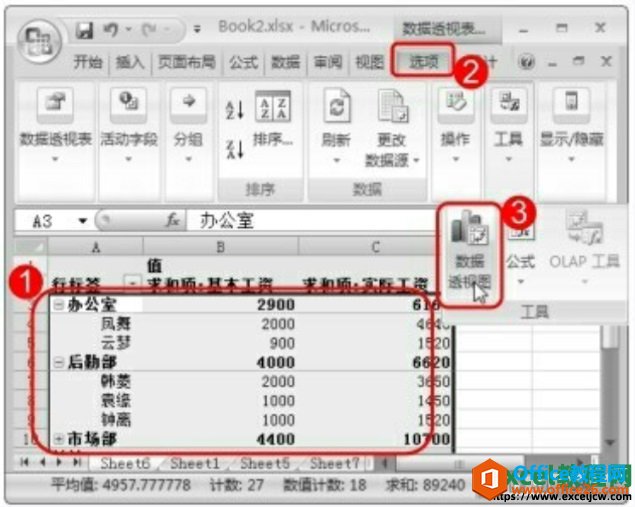Open the 公式 tools dropdown button

coord(520,254)
